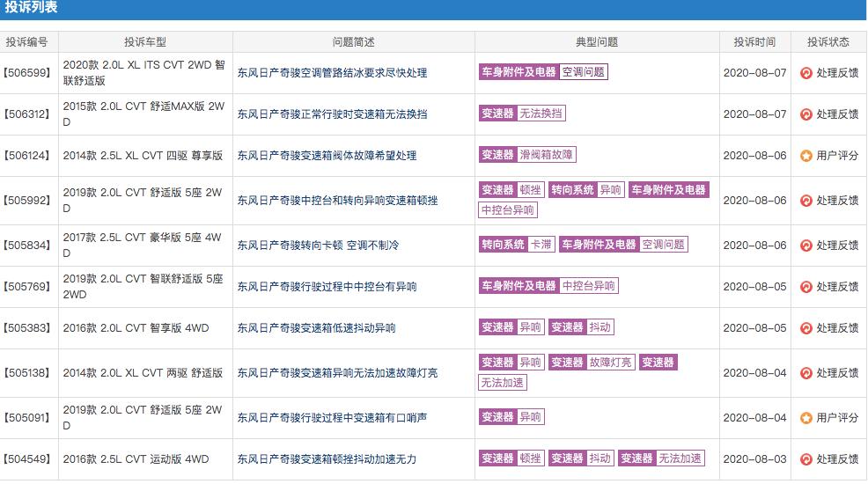Click 转向系统 异响 tag in row 505992
868x484 pixels.
587,190
